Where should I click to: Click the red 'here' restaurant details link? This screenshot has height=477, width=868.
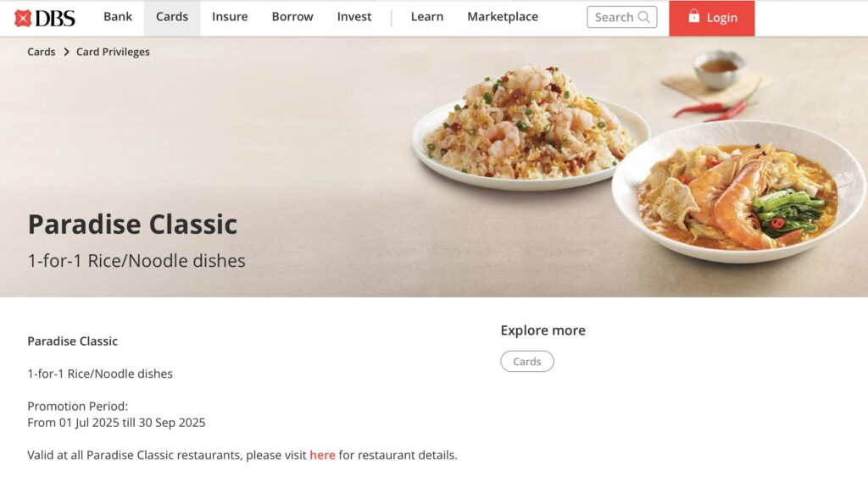pyautogui.click(x=322, y=455)
